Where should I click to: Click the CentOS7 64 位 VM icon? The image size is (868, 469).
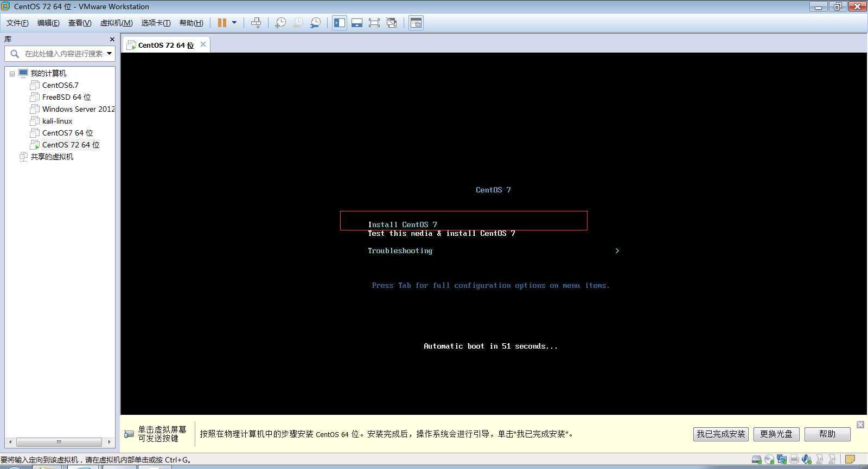pos(35,133)
